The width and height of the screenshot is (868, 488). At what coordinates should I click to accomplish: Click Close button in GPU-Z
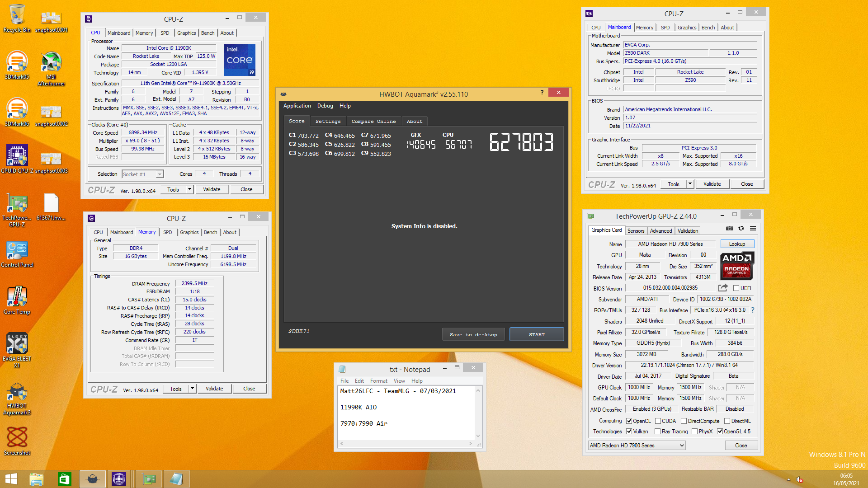pos(741,446)
